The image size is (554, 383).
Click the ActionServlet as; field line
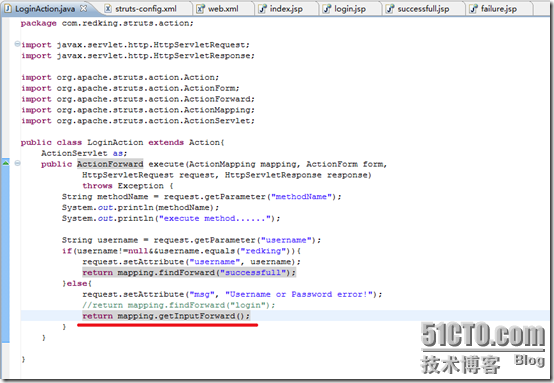coord(84,153)
